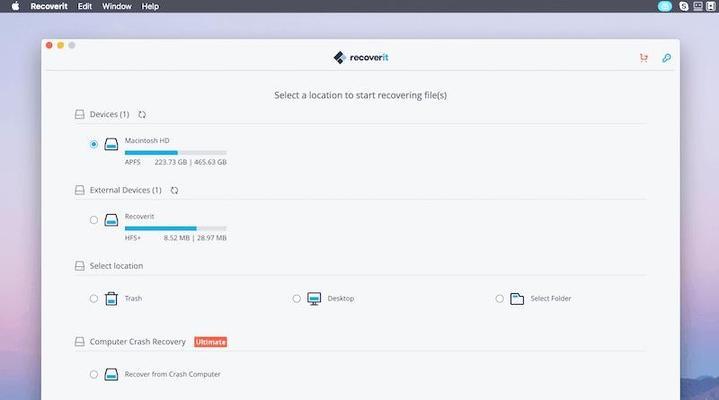
Task: Click the Trash can icon
Action: tap(111, 299)
